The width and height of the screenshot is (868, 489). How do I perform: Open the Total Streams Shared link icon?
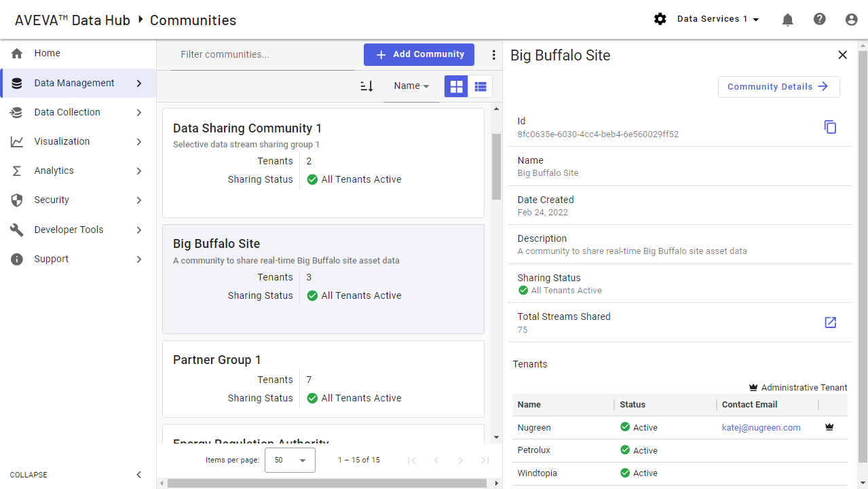coord(830,323)
